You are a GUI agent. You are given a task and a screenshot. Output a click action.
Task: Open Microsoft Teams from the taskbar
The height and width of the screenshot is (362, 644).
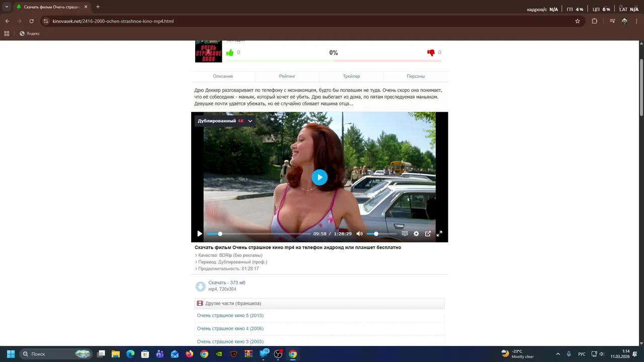point(160,354)
